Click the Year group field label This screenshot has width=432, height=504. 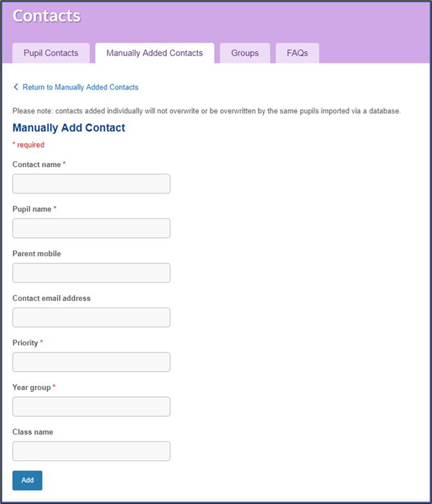click(32, 387)
